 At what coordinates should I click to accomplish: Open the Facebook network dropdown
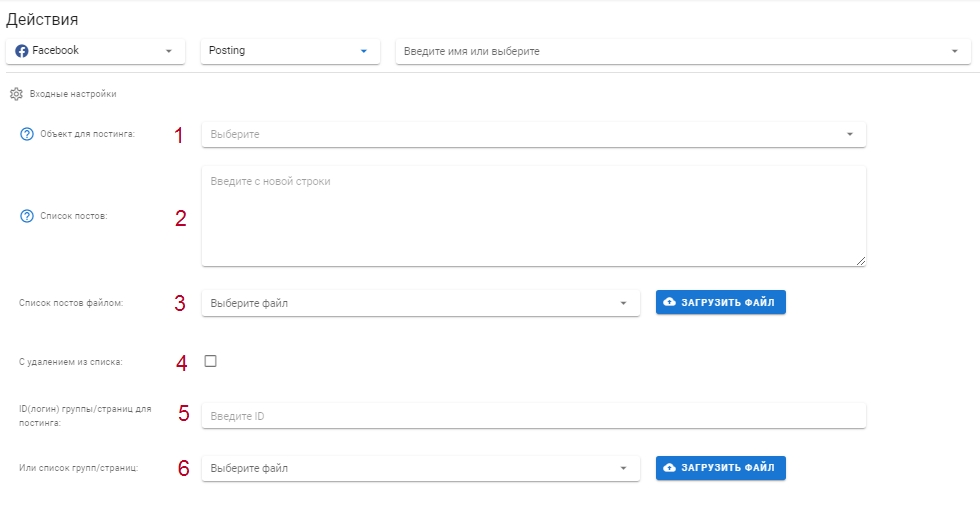[96, 51]
